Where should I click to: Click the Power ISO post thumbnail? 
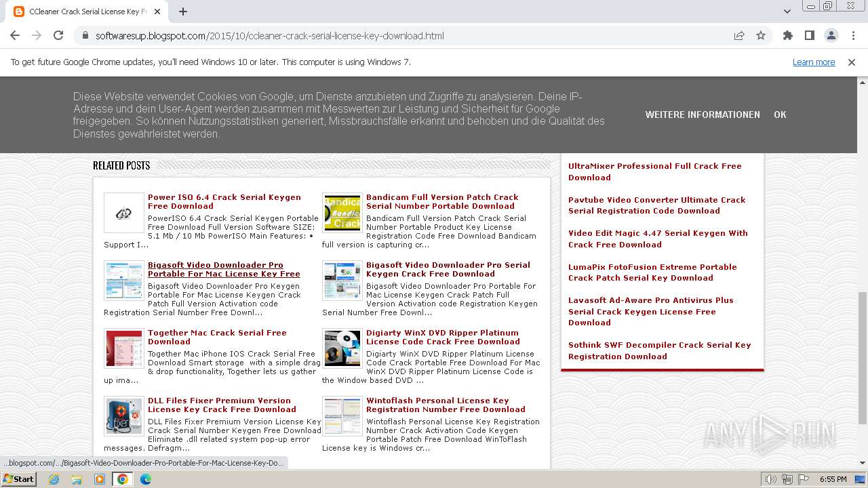point(124,213)
